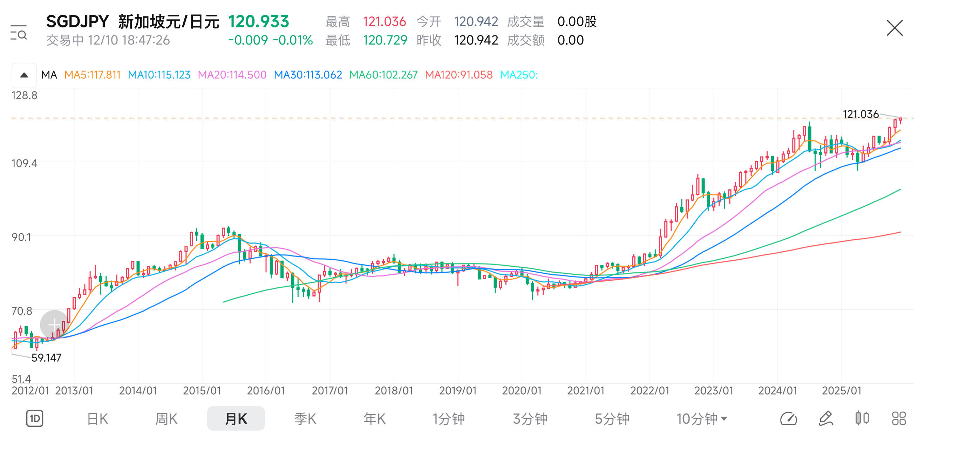The width and height of the screenshot is (980, 452).
Task: Expand the 10分钟 interval dropdown
Action: click(701, 419)
